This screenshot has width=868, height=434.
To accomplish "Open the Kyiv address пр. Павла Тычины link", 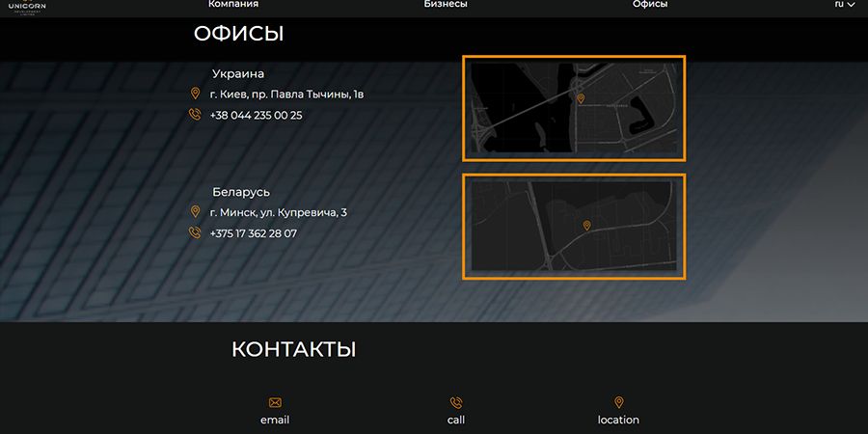I will click(286, 95).
